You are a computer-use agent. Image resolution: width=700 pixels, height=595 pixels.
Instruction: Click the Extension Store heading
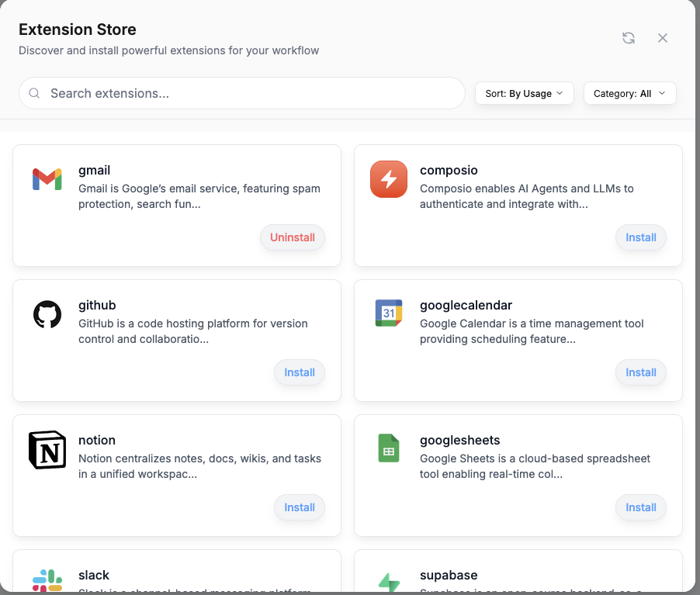[78, 29]
